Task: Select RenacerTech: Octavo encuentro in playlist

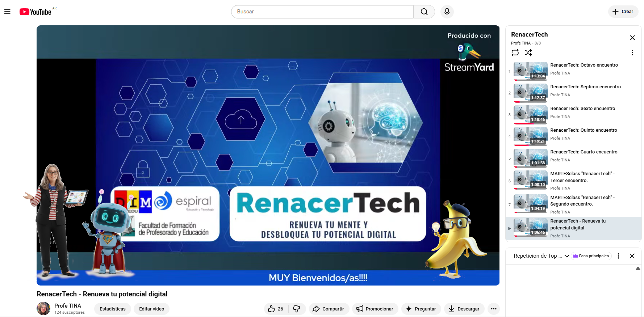Action: [x=584, y=65]
